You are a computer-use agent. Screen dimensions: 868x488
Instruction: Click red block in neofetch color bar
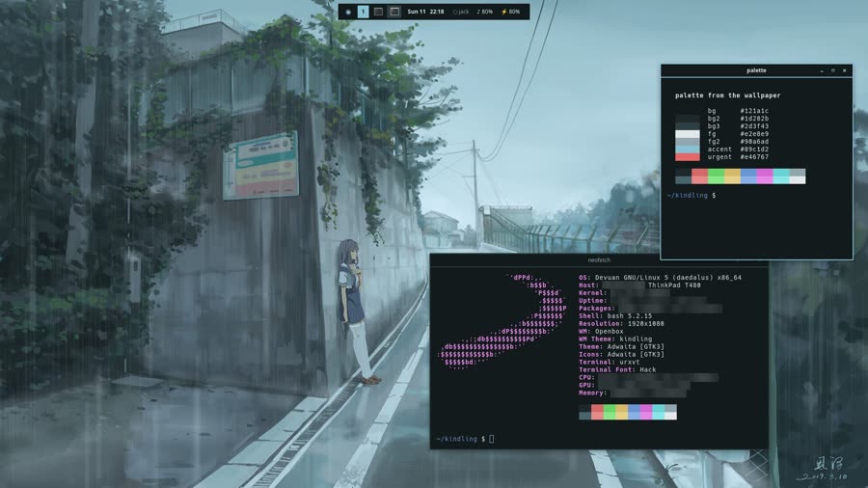click(x=597, y=412)
